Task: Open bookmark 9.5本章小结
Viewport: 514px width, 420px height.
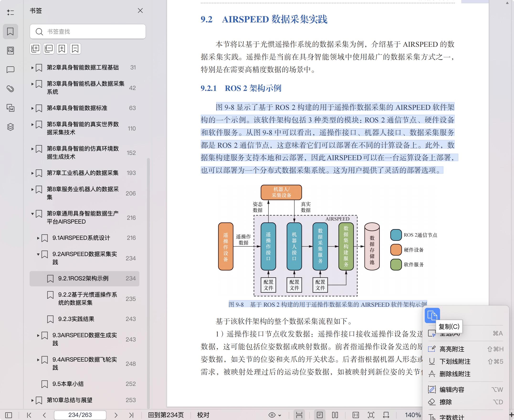Action: coord(84,384)
